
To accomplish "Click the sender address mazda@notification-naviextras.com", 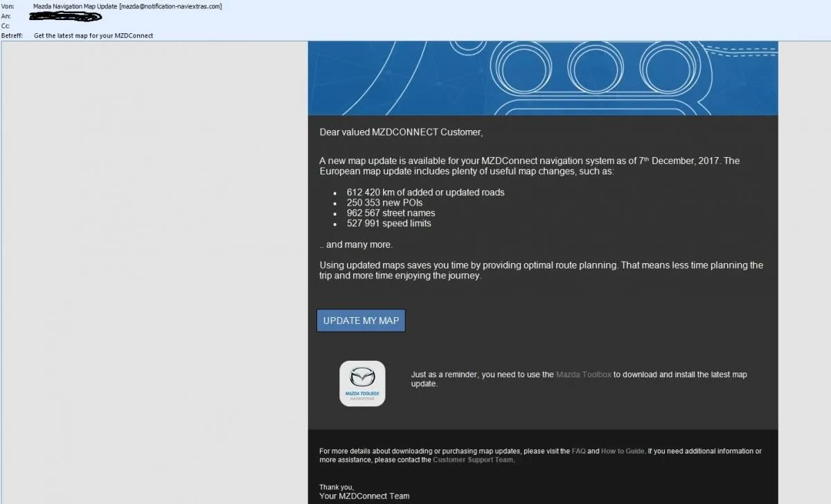I will click(170, 6).
